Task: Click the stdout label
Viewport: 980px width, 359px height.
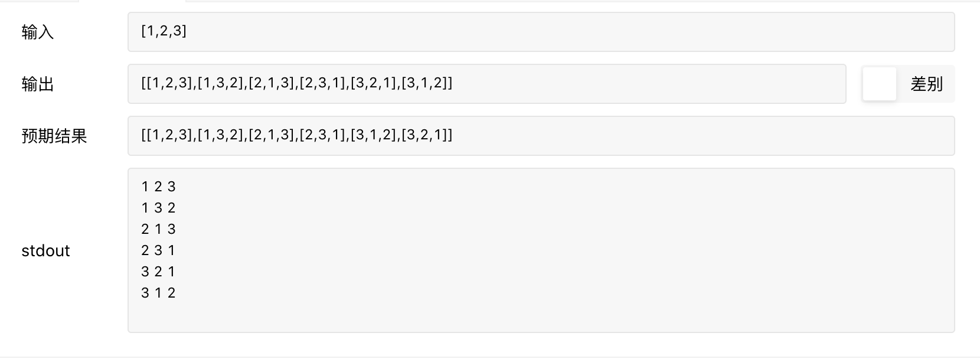Action: pos(45,251)
